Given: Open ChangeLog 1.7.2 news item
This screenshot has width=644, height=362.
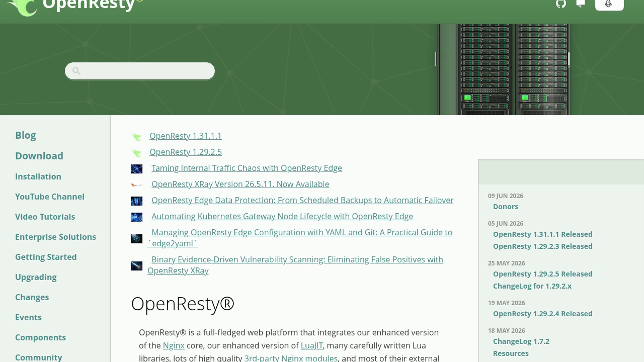Looking at the screenshot, I should (x=521, y=341).
